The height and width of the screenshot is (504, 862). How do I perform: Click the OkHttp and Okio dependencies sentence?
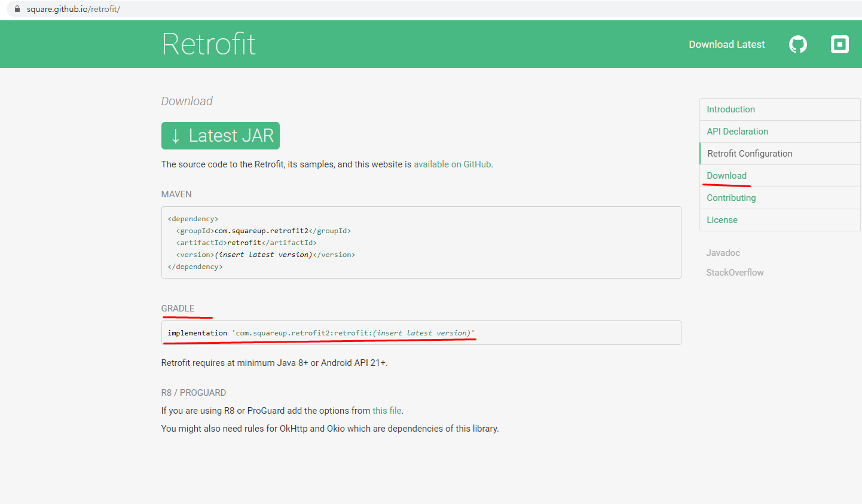(x=330, y=429)
